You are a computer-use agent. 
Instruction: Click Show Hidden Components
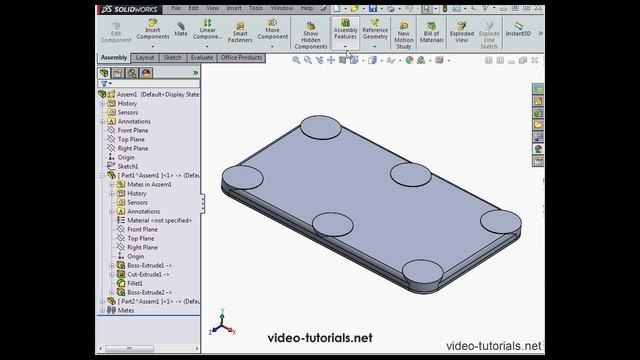tap(311, 36)
